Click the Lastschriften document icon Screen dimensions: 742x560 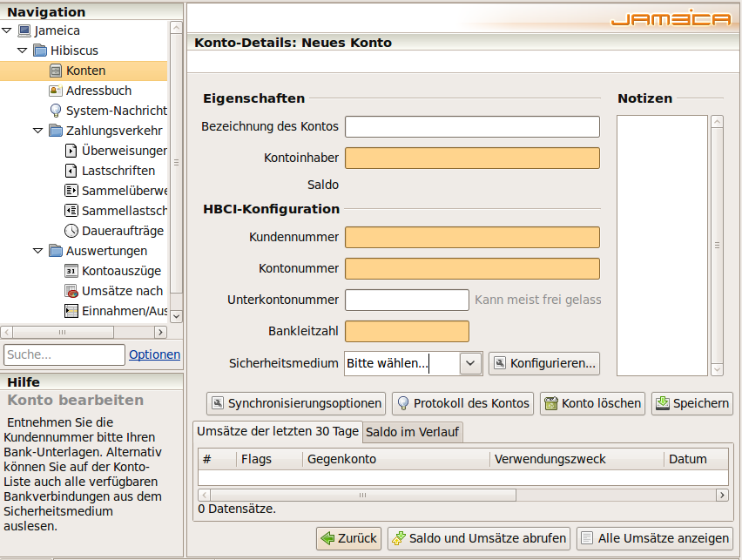[71, 171]
